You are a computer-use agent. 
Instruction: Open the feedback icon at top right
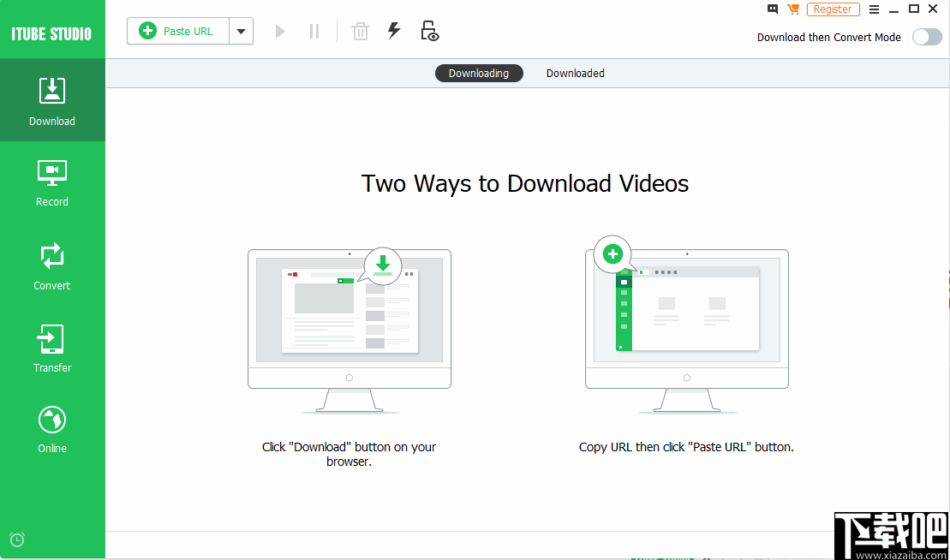click(x=772, y=9)
